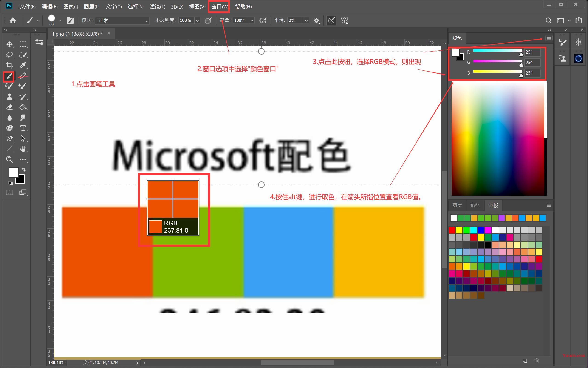Open the 图像(I) menu
The width and height of the screenshot is (588, 368).
click(x=71, y=7)
